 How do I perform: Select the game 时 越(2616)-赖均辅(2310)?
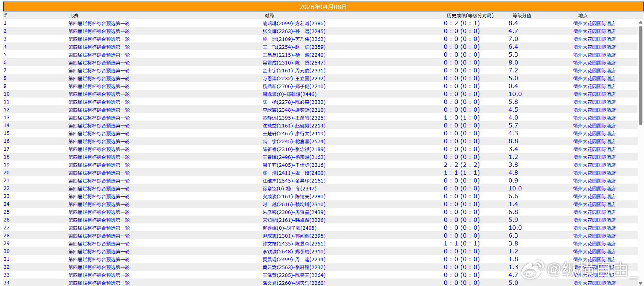294,205
